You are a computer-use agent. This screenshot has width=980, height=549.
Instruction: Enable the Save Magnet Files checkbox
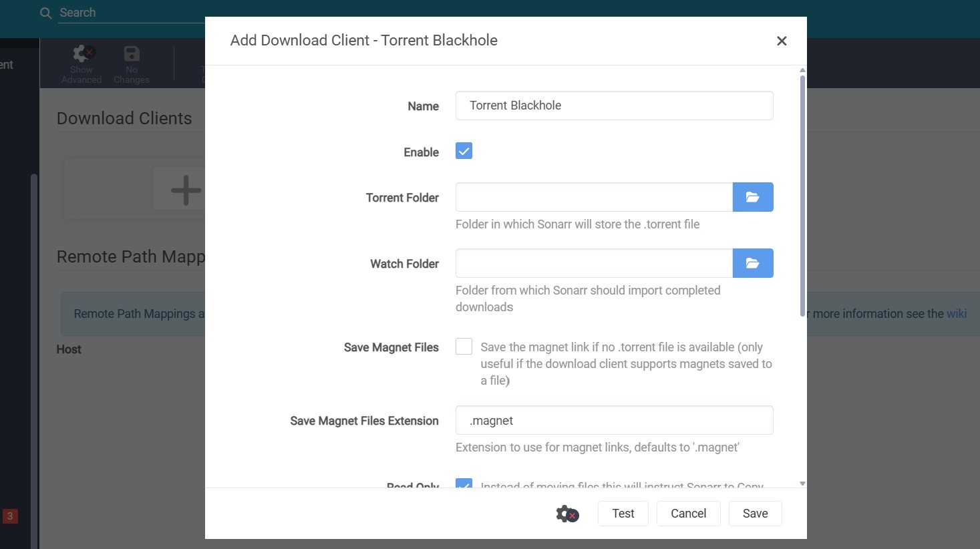[x=464, y=346]
